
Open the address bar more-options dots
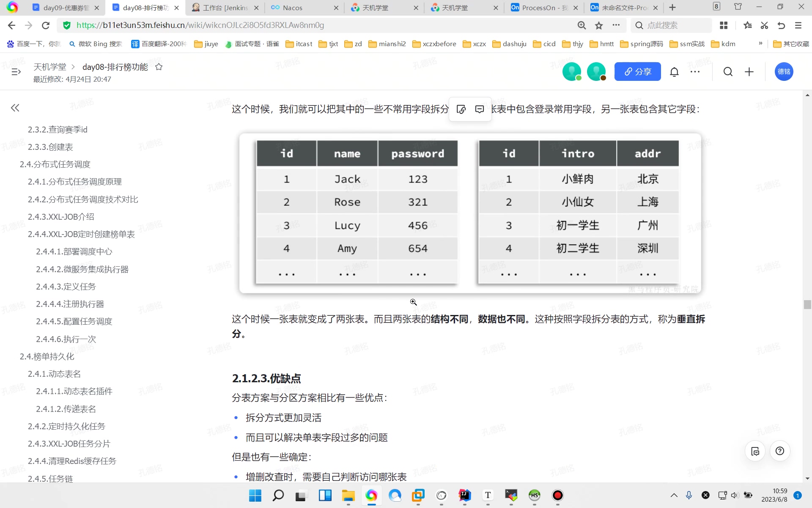pyautogui.click(x=616, y=25)
